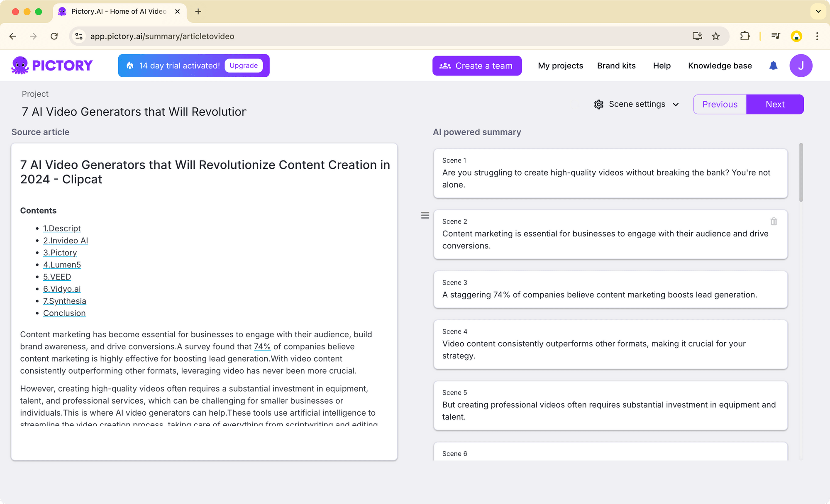Go to the Previous step

click(720, 104)
